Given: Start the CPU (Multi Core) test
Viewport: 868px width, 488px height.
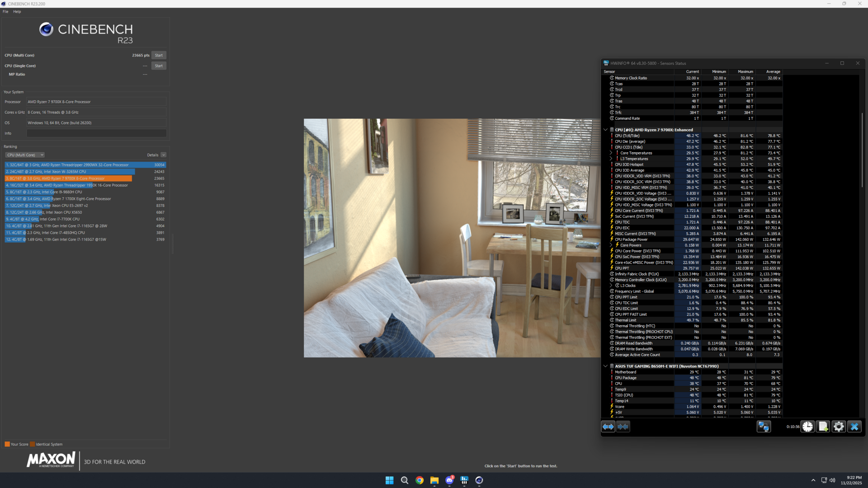Looking at the screenshot, I should 159,55.
